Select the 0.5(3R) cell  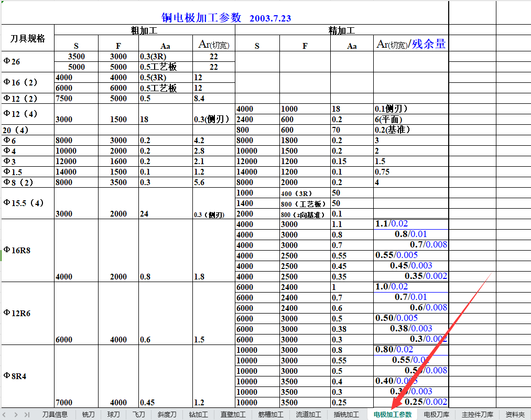click(x=166, y=78)
